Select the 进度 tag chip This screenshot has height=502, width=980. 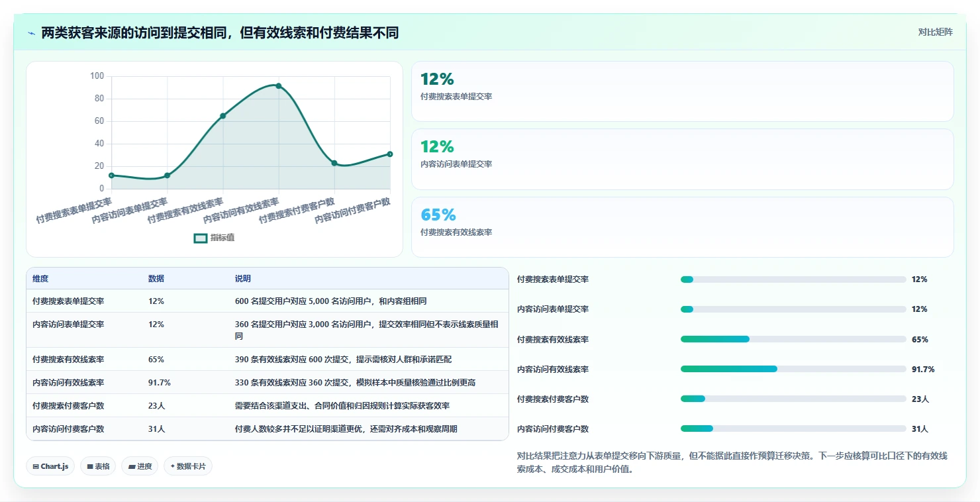pos(140,466)
